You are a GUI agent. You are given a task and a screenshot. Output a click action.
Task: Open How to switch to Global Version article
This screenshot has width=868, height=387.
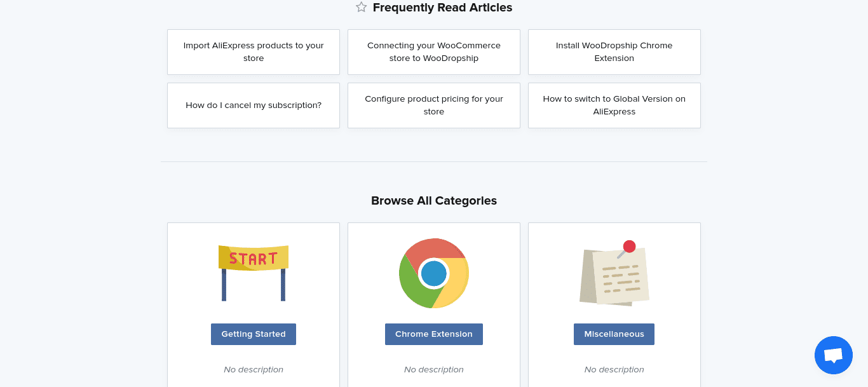(614, 105)
